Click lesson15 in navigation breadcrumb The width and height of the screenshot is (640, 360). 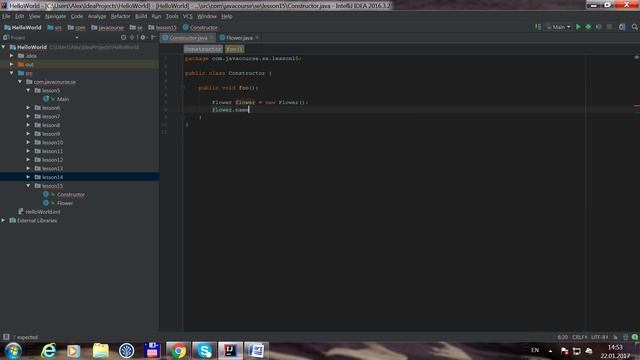[162, 27]
